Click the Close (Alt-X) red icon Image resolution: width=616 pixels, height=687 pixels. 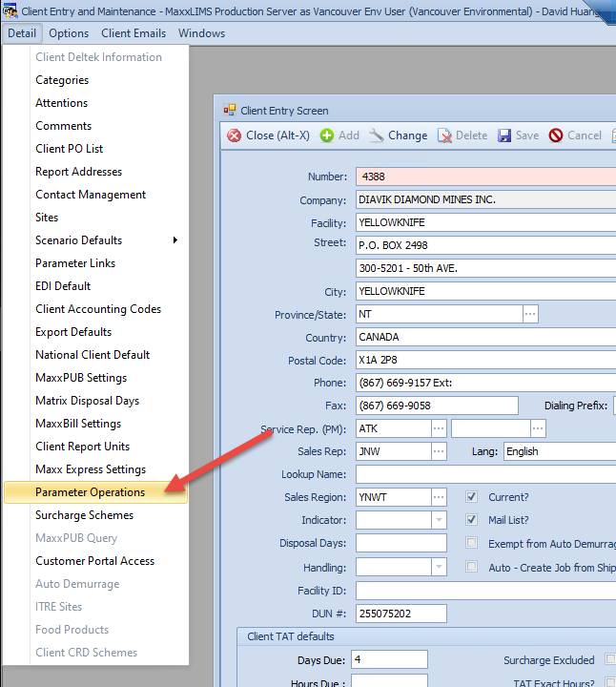235,135
